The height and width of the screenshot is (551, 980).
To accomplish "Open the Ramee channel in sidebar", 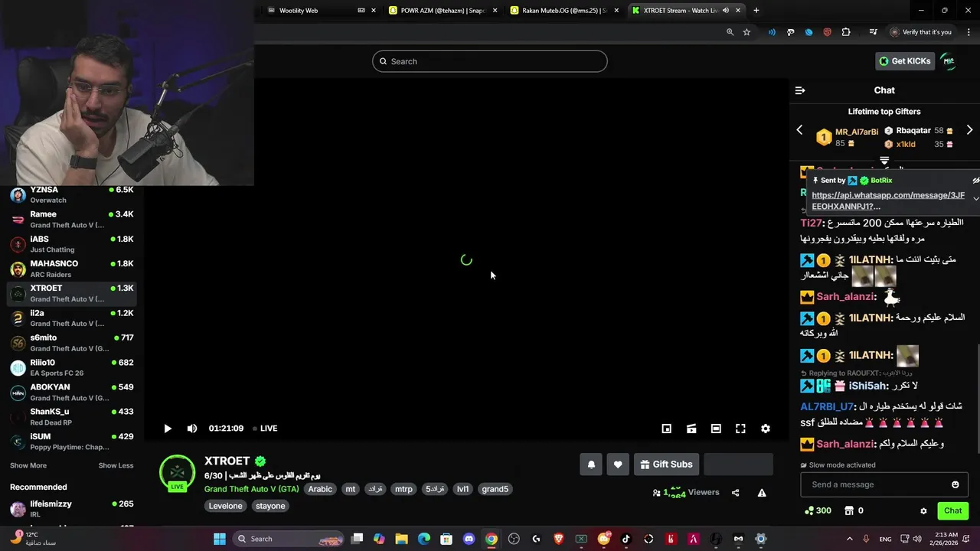I will pyautogui.click(x=71, y=220).
